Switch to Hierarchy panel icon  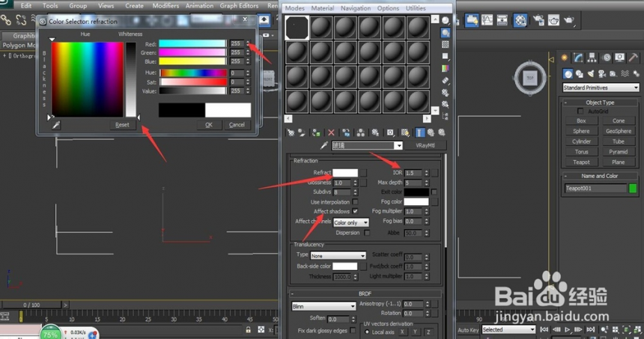coord(592,58)
